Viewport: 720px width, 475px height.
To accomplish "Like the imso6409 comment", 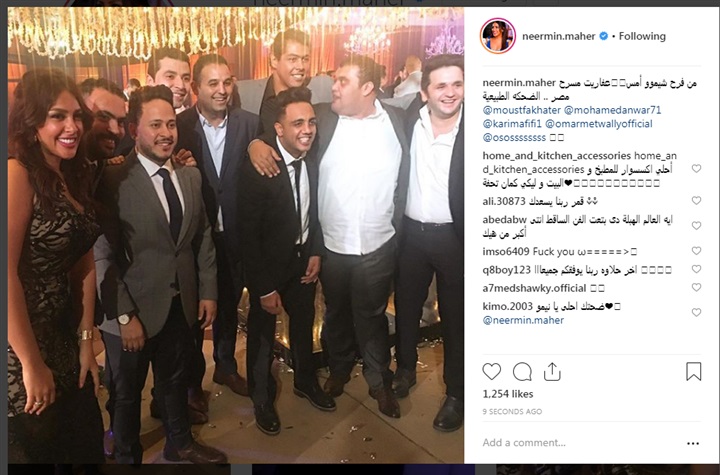I will tap(696, 251).
